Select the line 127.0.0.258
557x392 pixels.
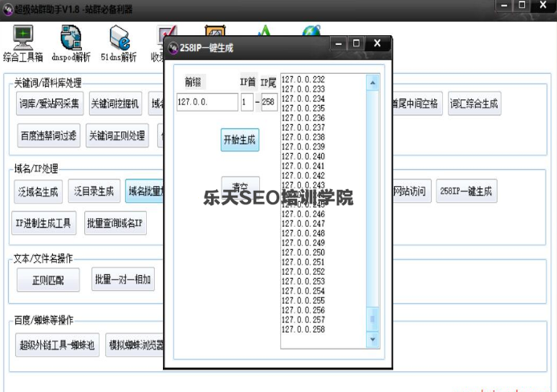(303, 329)
